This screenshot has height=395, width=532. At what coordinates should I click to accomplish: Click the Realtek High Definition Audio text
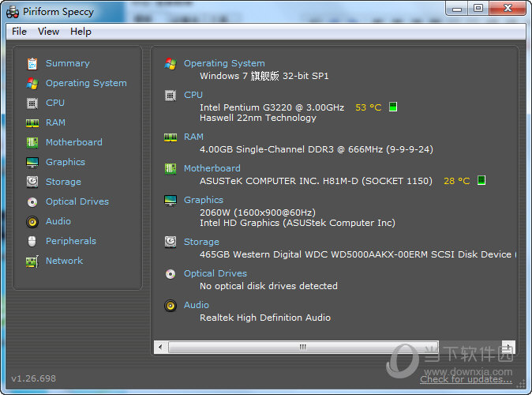[265, 318]
